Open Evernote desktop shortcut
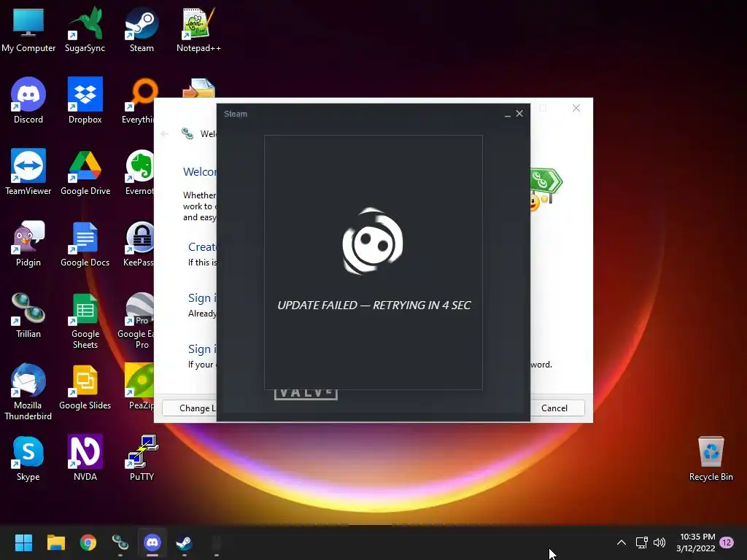This screenshot has width=747, height=560. tap(139, 172)
